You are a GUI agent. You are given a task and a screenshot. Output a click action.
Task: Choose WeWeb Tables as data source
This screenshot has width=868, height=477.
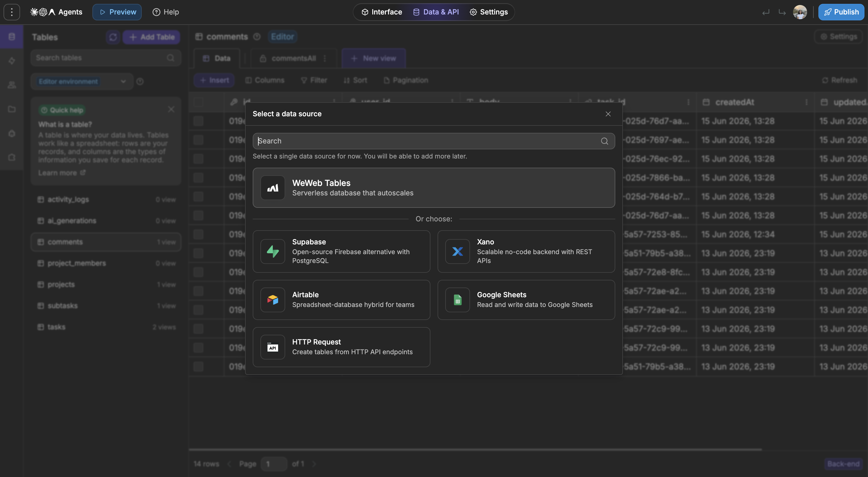434,188
